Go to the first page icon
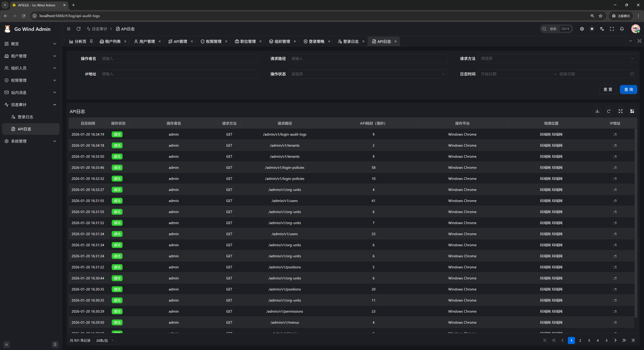The height and width of the screenshot is (350, 644). [545, 340]
